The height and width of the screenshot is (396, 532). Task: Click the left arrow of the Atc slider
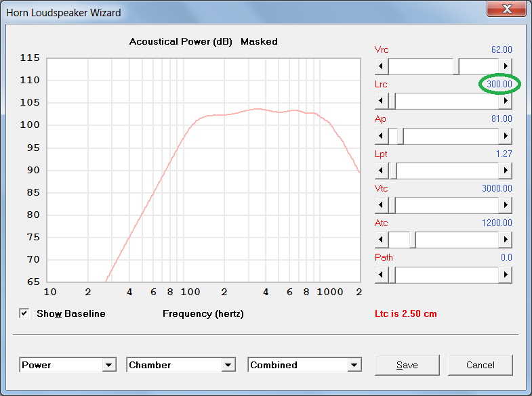point(382,240)
